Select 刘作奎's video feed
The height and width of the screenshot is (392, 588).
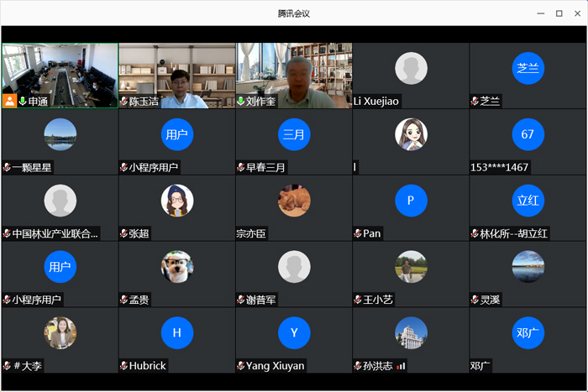pos(294,76)
